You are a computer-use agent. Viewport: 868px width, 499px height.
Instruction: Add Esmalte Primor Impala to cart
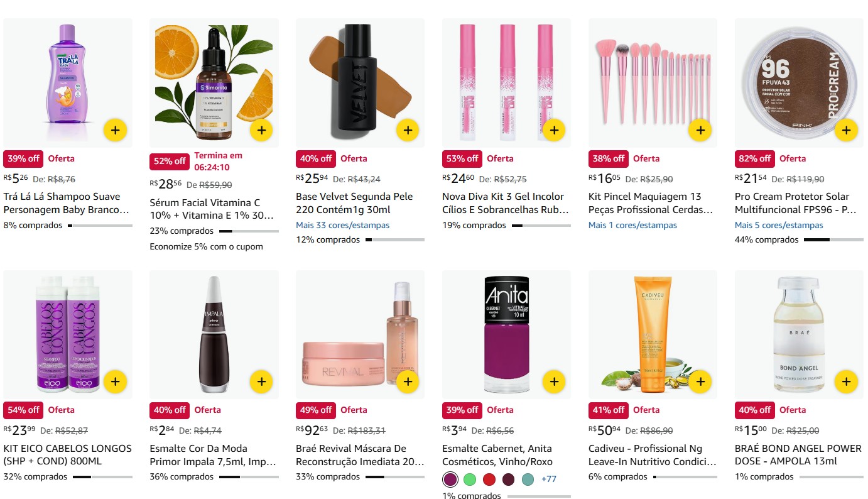pos(261,381)
